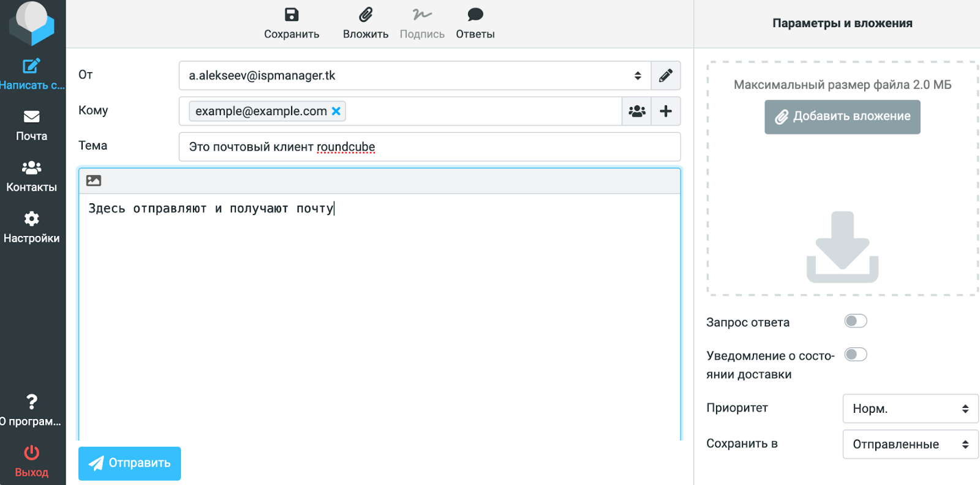
Task: Click the Запрос ответа label
Action: 748,323
